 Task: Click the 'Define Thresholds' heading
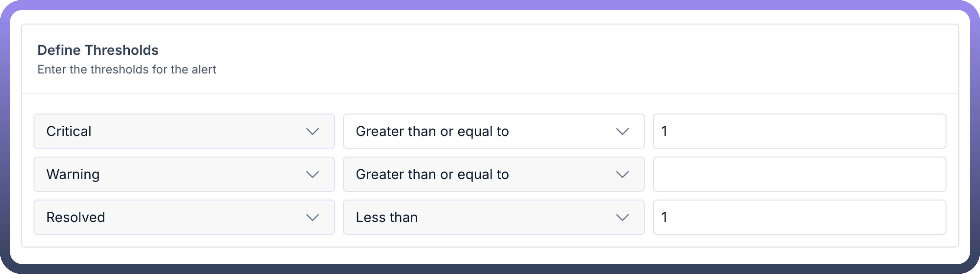click(98, 50)
